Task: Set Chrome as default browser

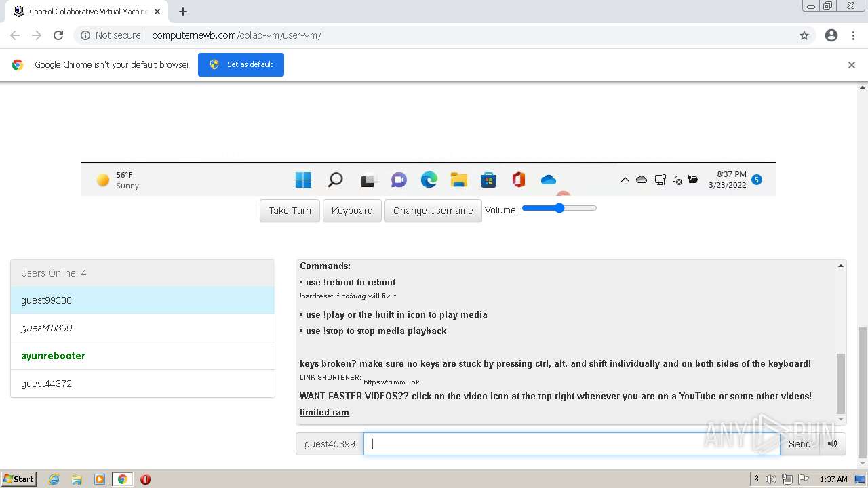Action: point(241,64)
